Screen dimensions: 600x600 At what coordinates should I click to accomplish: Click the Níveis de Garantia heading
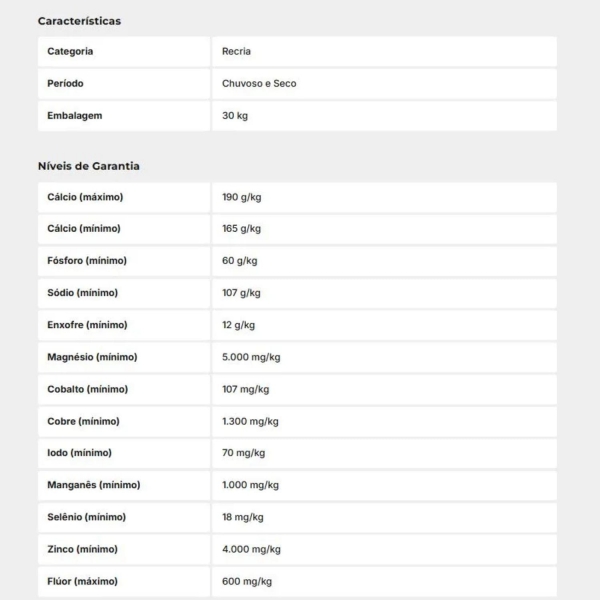[89, 166]
